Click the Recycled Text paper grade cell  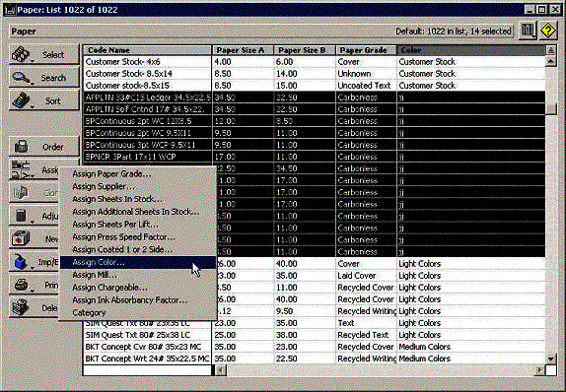click(x=366, y=335)
